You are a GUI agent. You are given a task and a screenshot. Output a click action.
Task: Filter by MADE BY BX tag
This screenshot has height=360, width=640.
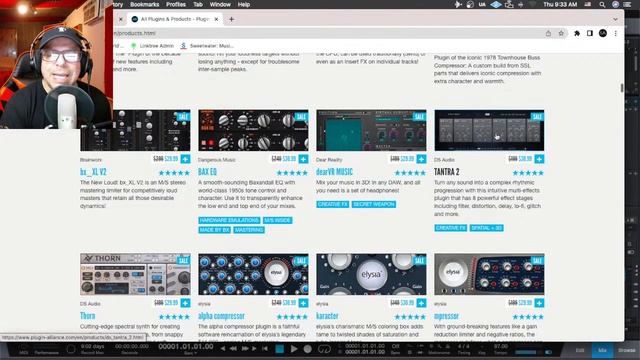[215, 230]
